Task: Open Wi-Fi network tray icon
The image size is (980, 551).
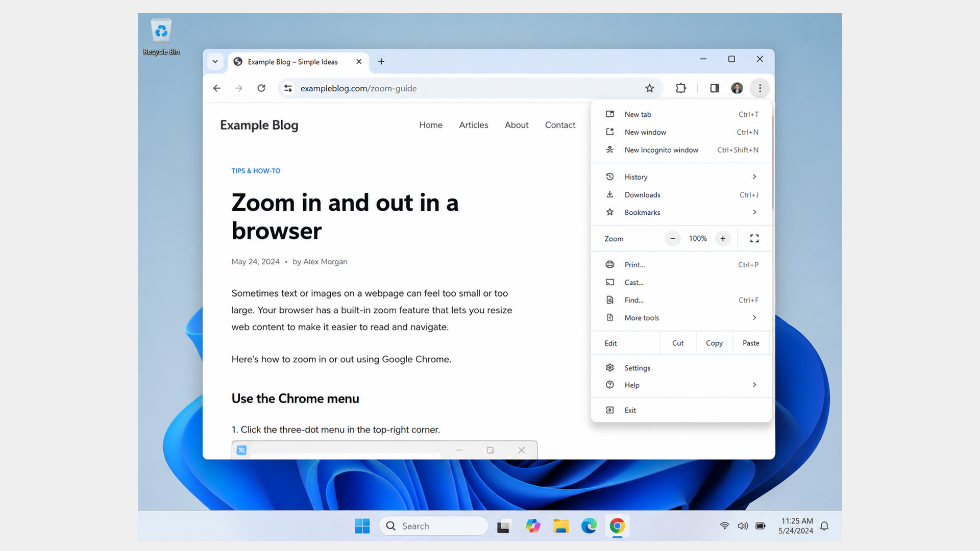Action: click(x=724, y=526)
